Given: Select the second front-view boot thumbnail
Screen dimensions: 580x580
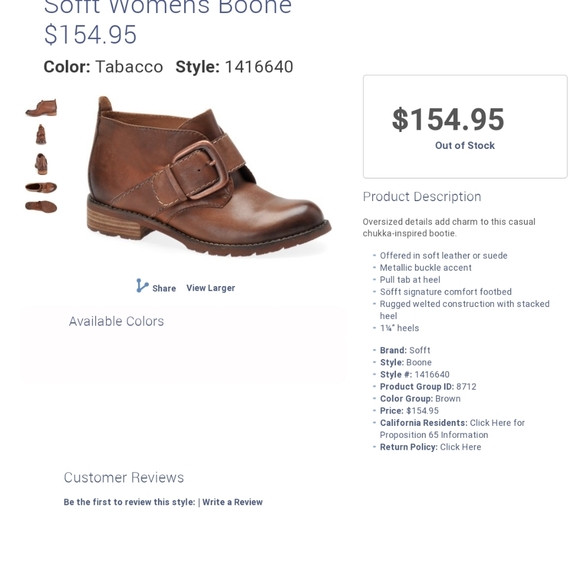Looking at the screenshot, I should [41, 134].
